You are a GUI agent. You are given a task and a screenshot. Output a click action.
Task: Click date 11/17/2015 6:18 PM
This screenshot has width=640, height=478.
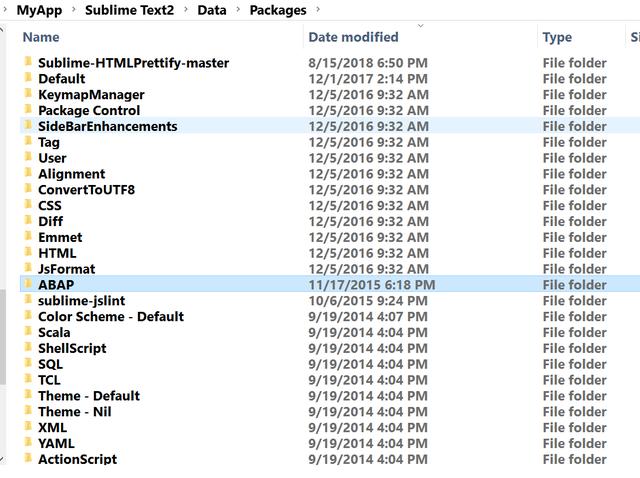(x=372, y=285)
